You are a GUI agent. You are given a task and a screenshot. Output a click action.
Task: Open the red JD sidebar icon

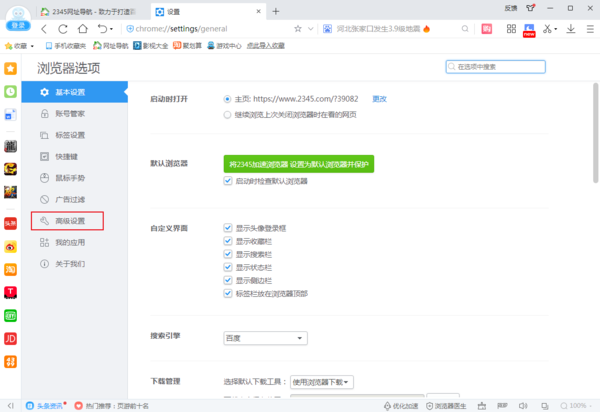click(x=10, y=339)
